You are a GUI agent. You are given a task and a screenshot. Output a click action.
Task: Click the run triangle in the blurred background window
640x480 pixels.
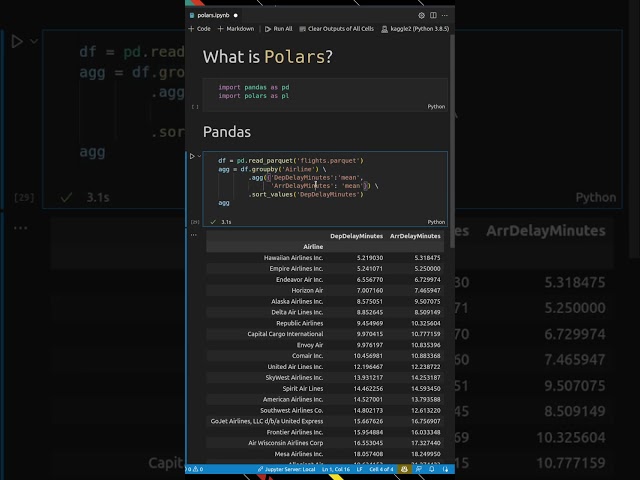17,41
